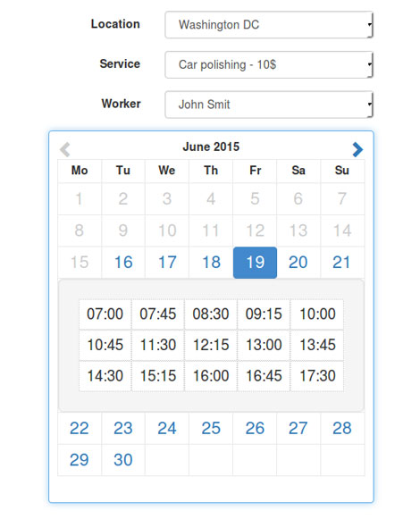Screen dimensions: 420x519
Task: Go to next month with right chevron
Action: pyautogui.click(x=357, y=149)
